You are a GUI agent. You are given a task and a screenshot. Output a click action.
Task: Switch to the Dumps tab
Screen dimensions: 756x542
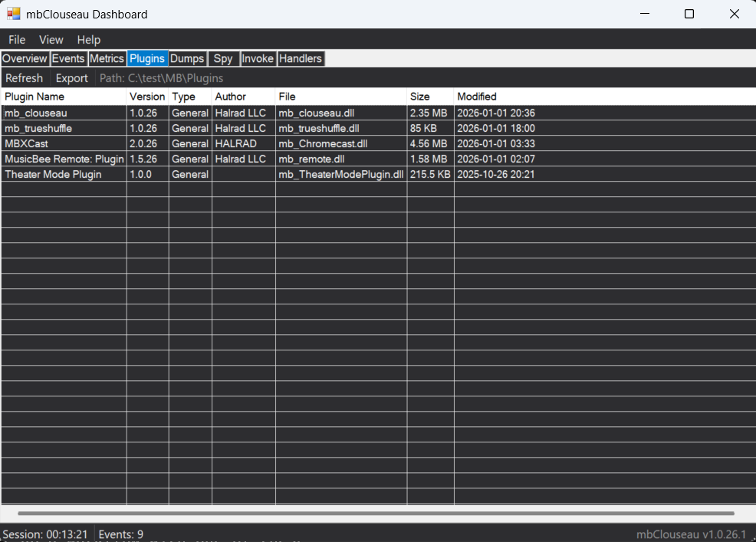pos(187,58)
